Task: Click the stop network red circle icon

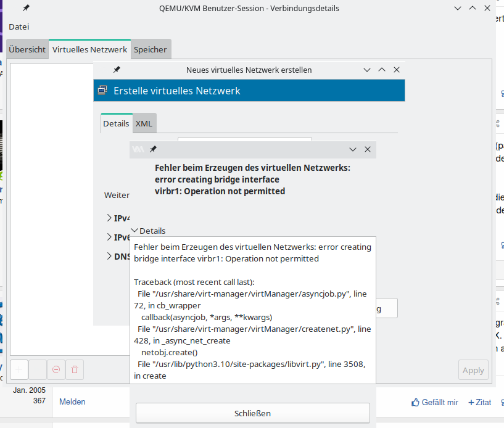Action: [56, 369]
